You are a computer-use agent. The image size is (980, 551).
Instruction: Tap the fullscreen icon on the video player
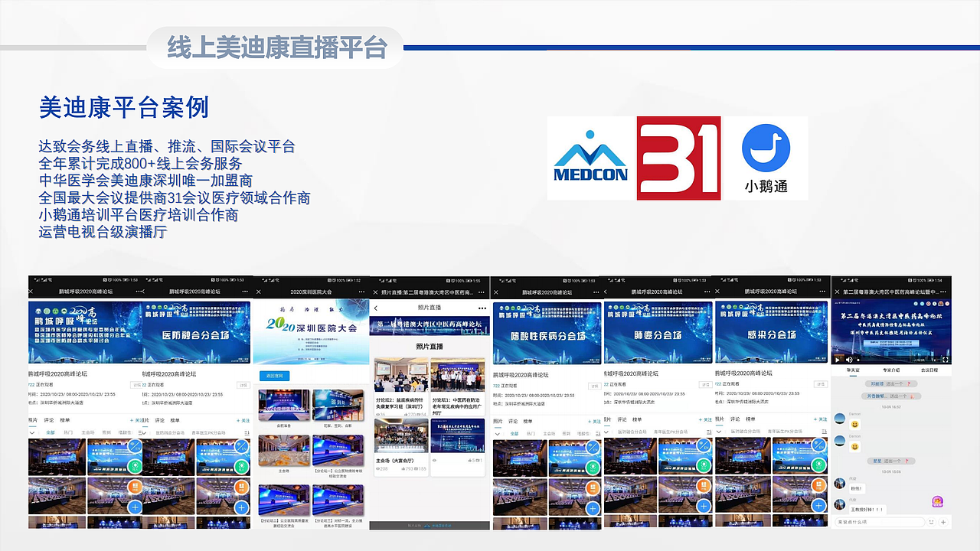point(945,360)
